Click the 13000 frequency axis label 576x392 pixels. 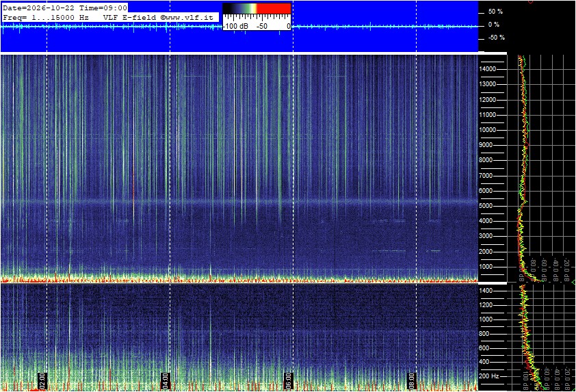coord(488,84)
